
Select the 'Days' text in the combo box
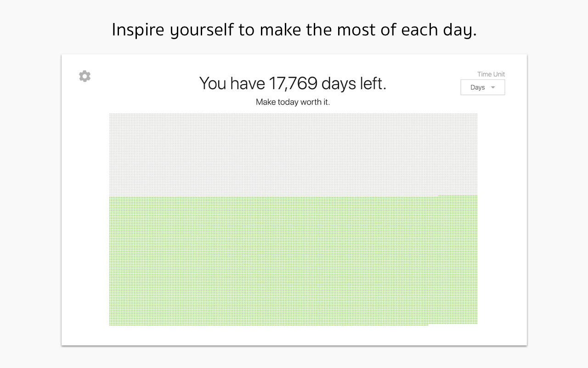tap(478, 87)
